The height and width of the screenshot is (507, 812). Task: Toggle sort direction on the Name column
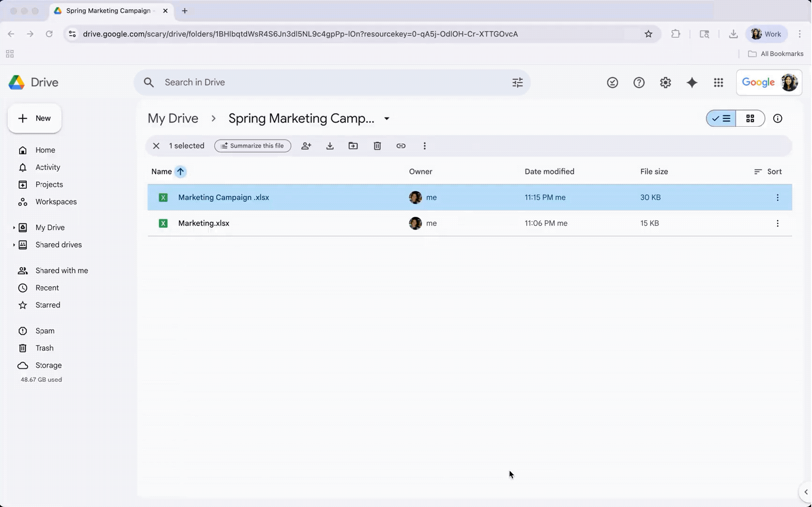181,171
